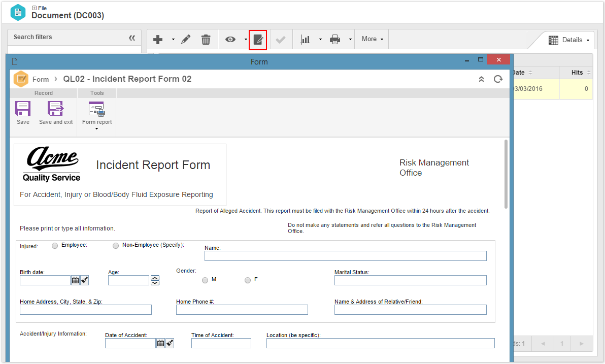Select the Non-Employee radio button

(115, 246)
